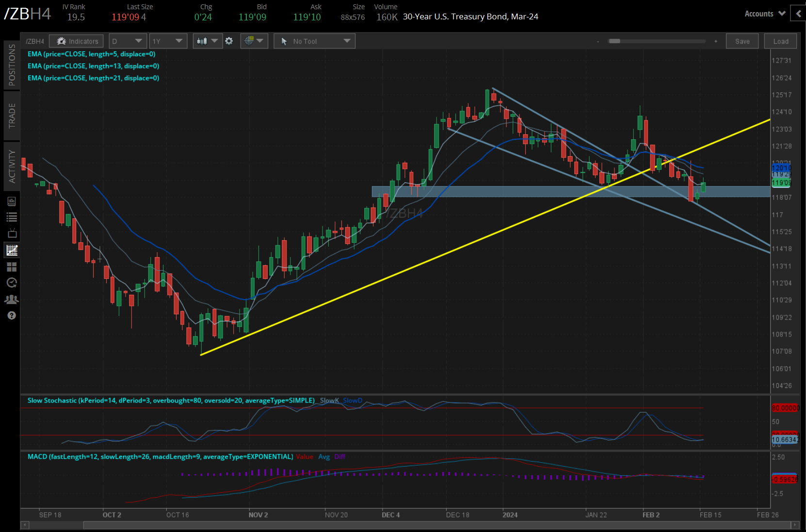Click the /ZBH4 chart symbol label
806x532 pixels.
(x=35, y=42)
